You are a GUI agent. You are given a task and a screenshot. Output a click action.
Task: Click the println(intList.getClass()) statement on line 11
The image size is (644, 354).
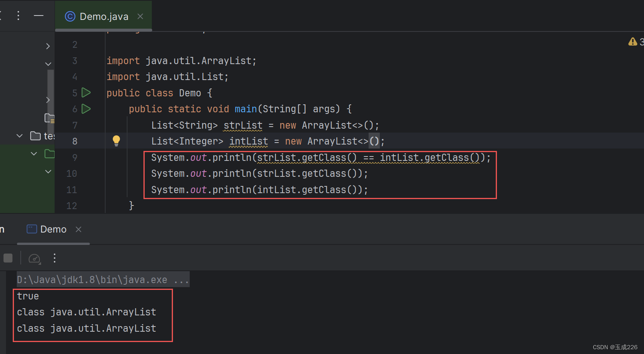(259, 190)
